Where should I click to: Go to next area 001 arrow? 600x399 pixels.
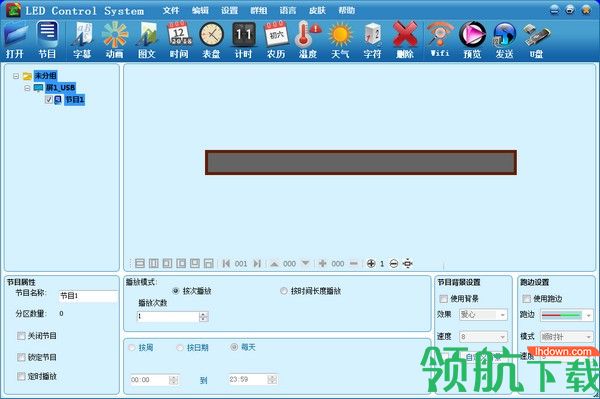point(257,263)
